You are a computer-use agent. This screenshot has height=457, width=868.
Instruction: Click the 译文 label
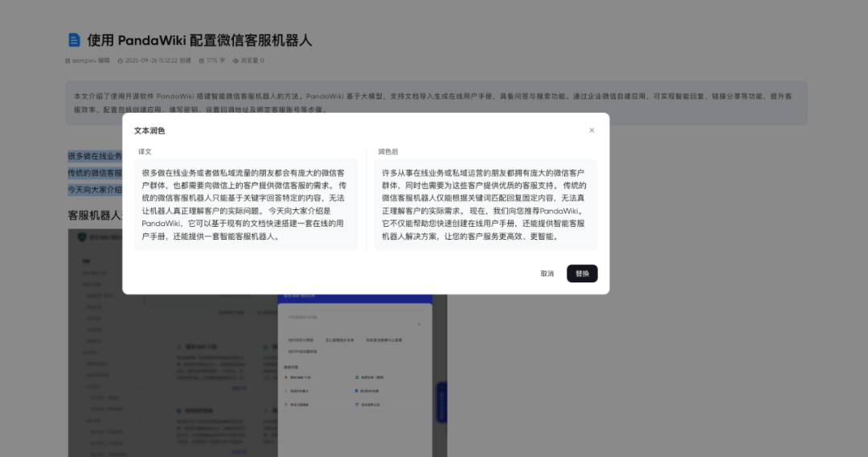(145, 151)
